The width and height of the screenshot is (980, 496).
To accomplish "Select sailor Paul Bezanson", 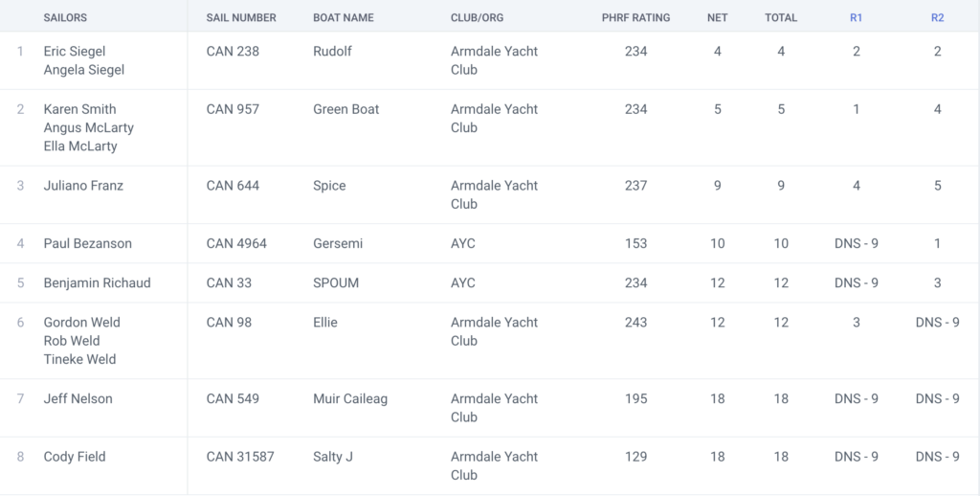I will pyautogui.click(x=88, y=244).
